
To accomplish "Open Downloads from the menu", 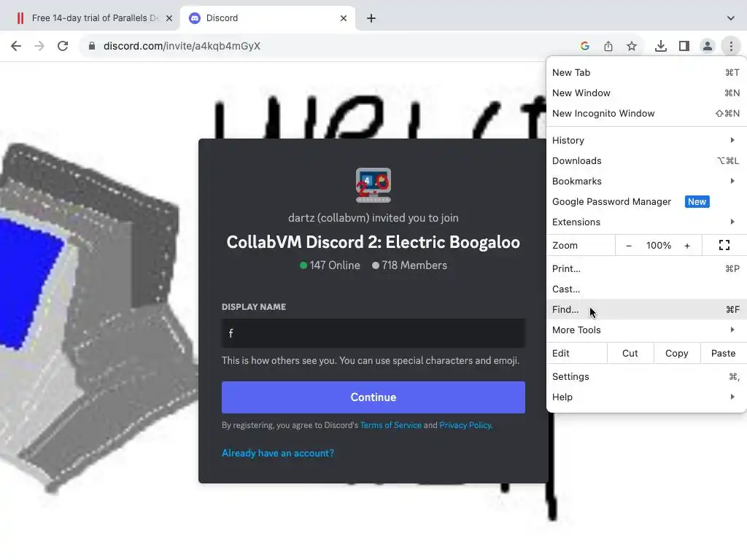I will click(646, 160).
